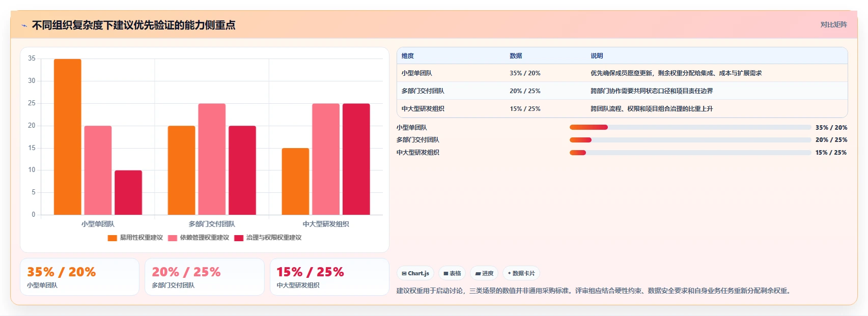Screen dimensions: 868x316
Task: Click the red 治理与权限 legend color swatch
Action: click(239, 238)
